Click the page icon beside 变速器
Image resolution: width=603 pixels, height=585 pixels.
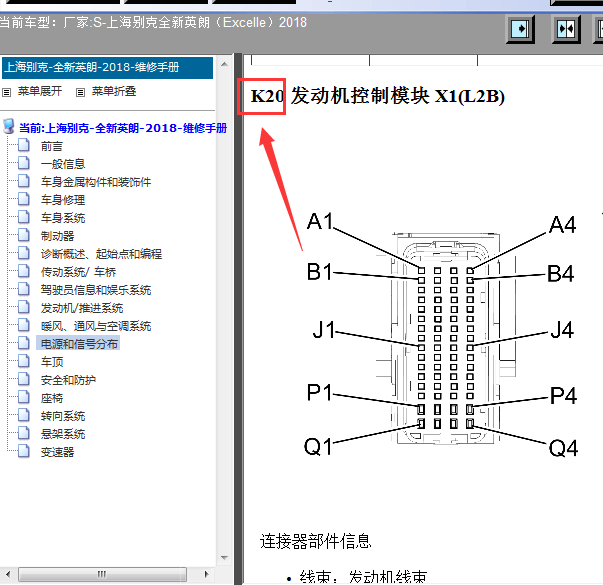[24, 452]
